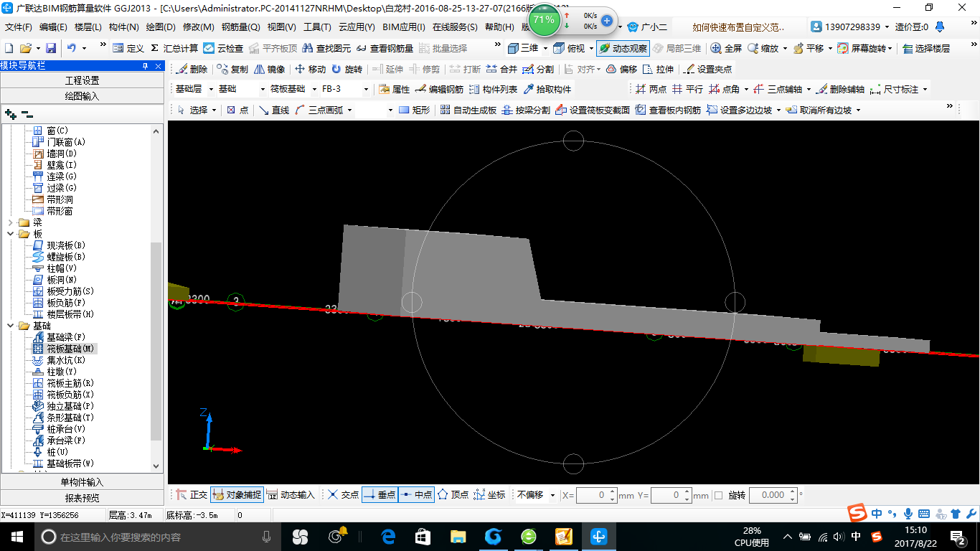This screenshot has width=980, height=551.
Task: Select the 直线 line drawing tool
Action: (x=273, y=110)
